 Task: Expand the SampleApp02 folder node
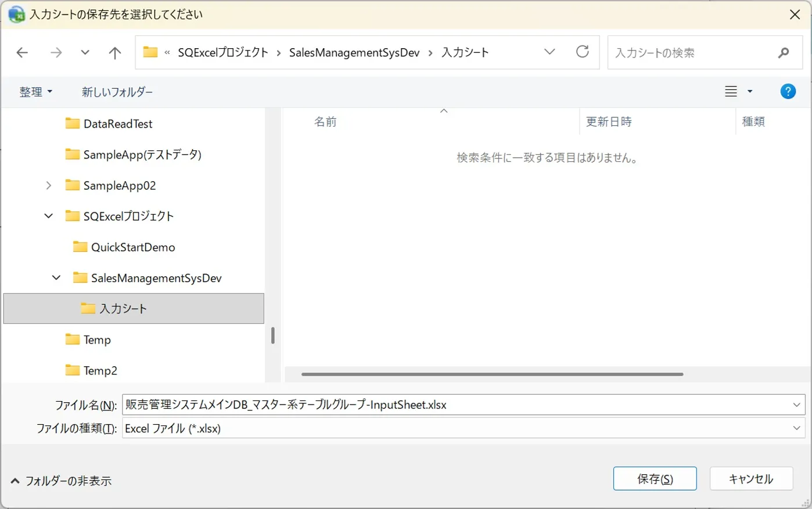49,185
